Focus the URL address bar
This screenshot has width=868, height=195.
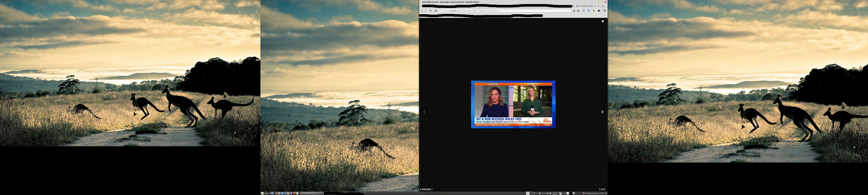[x=505, y=11]
